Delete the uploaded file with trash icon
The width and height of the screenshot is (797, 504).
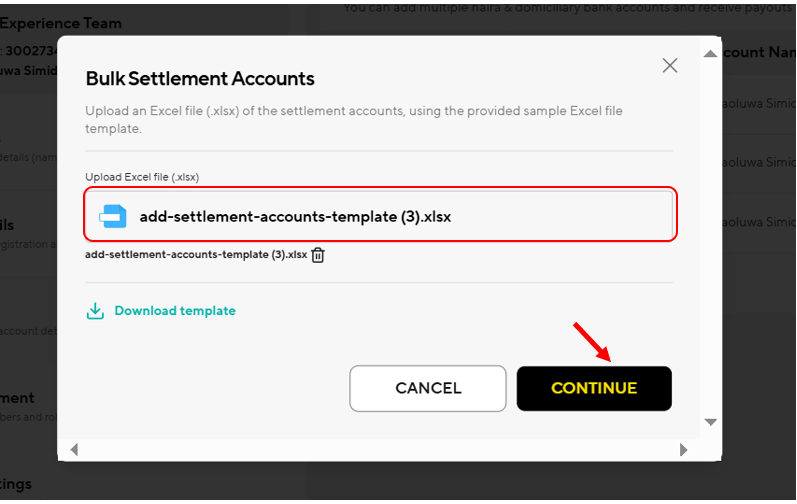click(x=318, y=255)
